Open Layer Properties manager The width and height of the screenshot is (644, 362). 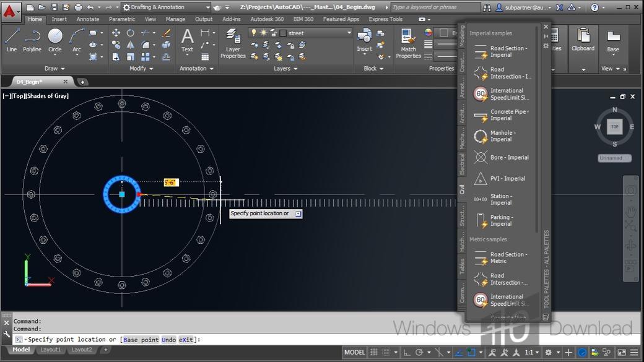click(233, 43)
